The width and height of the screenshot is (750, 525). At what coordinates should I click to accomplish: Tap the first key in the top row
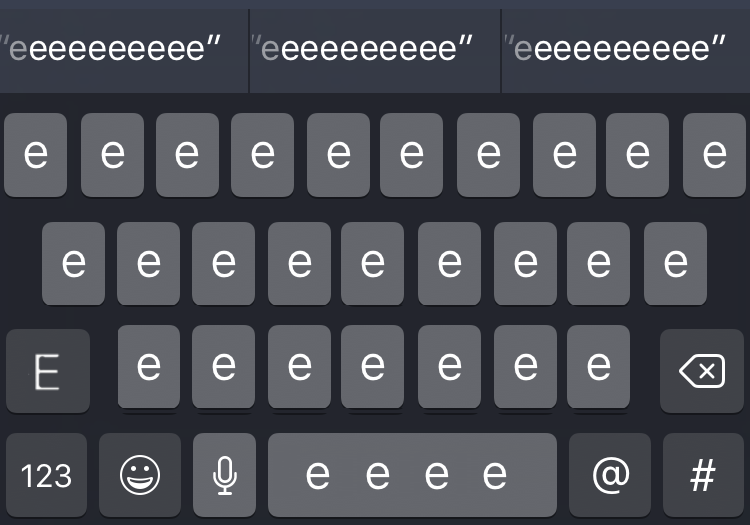click(35, 155)
